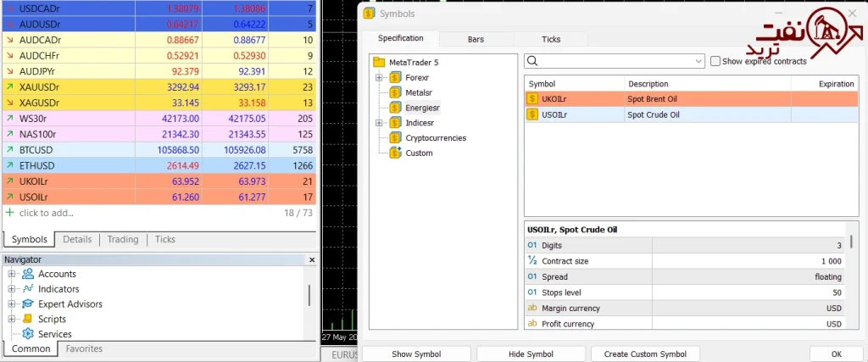The height and width of the screenshot is (362, 868).
Task: Select the Spot Brent Oil row
Action: coord(692,99)
